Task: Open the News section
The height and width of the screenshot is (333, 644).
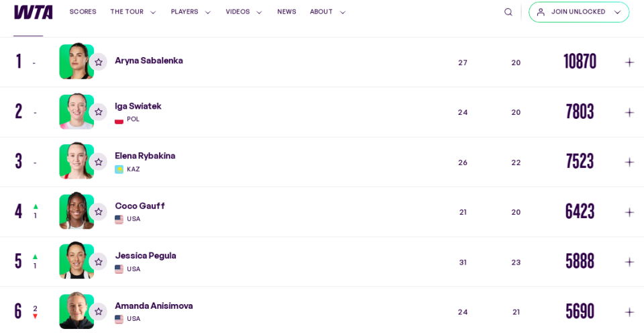Action: (286, 12)
